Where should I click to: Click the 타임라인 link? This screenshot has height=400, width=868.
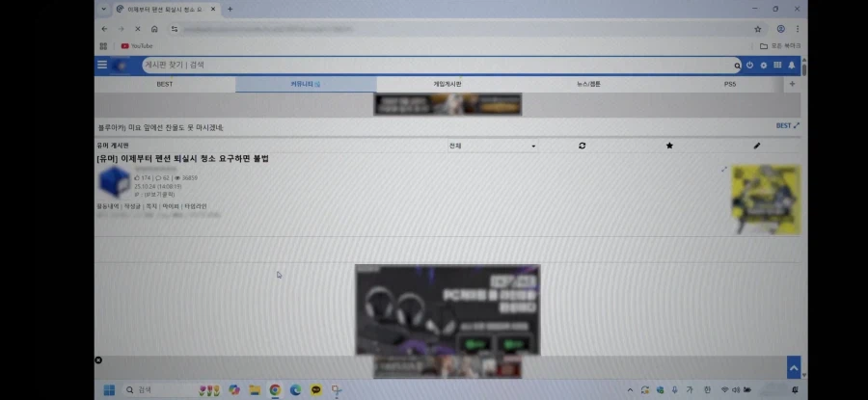click(x=195, y=206)
